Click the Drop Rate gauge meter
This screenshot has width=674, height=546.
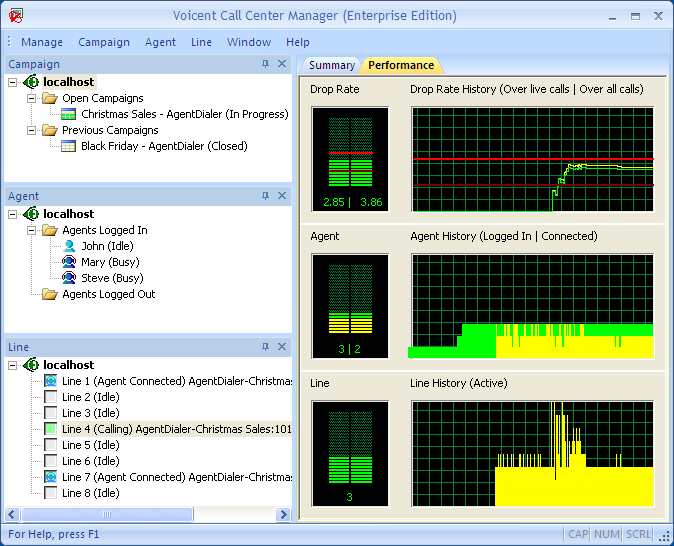point(350,159)
